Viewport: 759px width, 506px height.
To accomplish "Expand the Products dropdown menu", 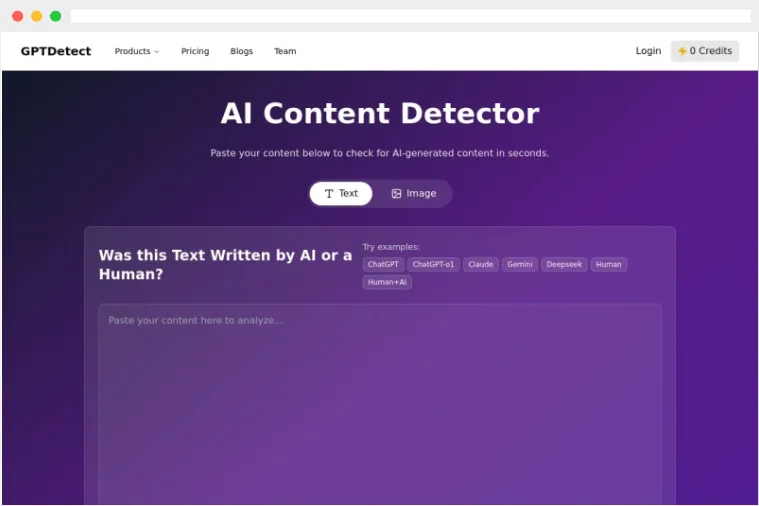I will point(137,51).
